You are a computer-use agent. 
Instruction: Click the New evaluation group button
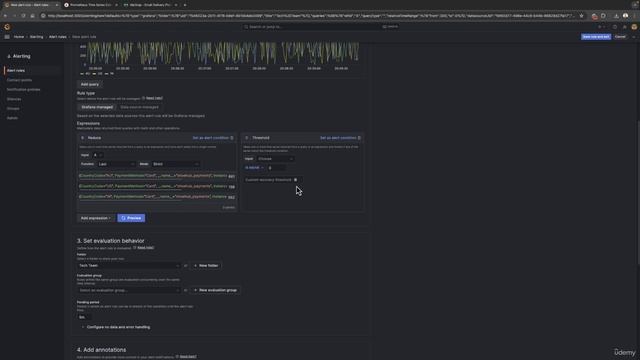click(215, 290)
